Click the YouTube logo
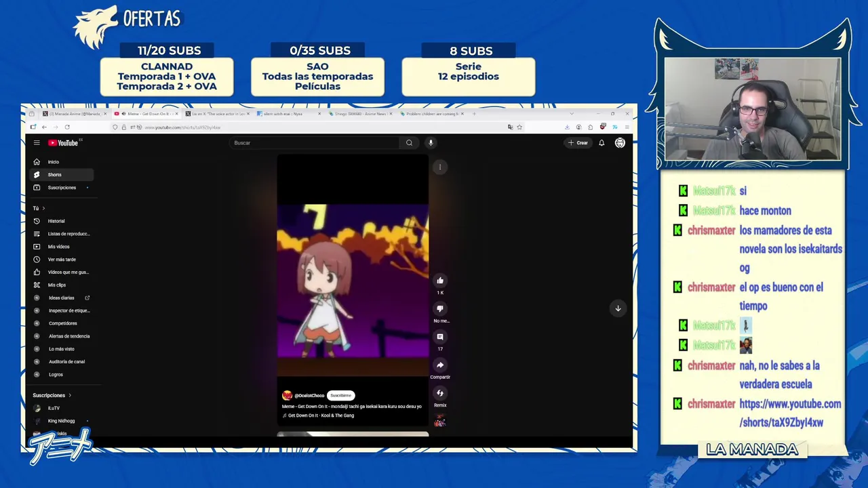The image size is (868, 488). pos(63,143)
